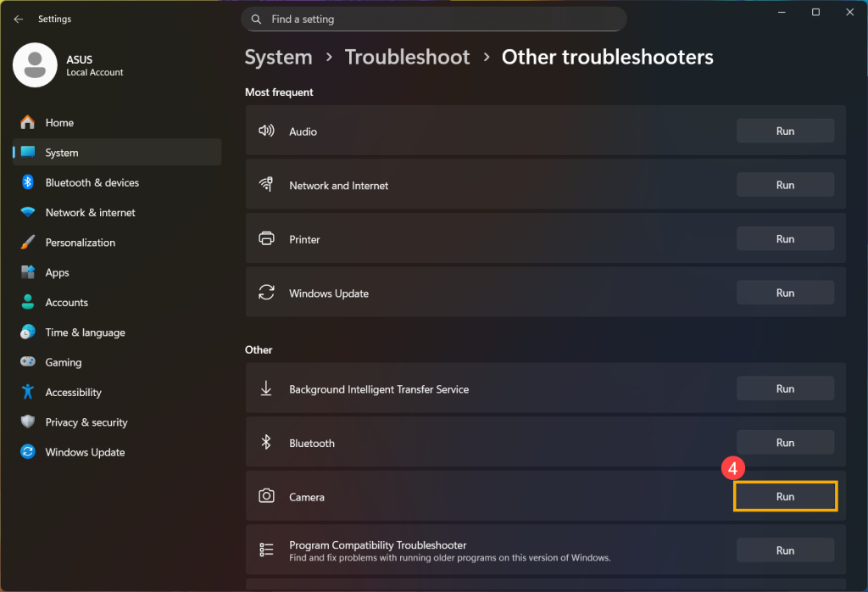
Task: Click the search magnifier icon
Action: point(255,20)
